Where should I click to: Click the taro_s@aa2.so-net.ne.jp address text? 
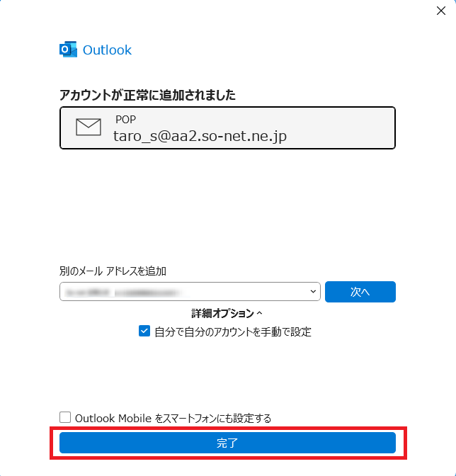[x=200, y=136]
